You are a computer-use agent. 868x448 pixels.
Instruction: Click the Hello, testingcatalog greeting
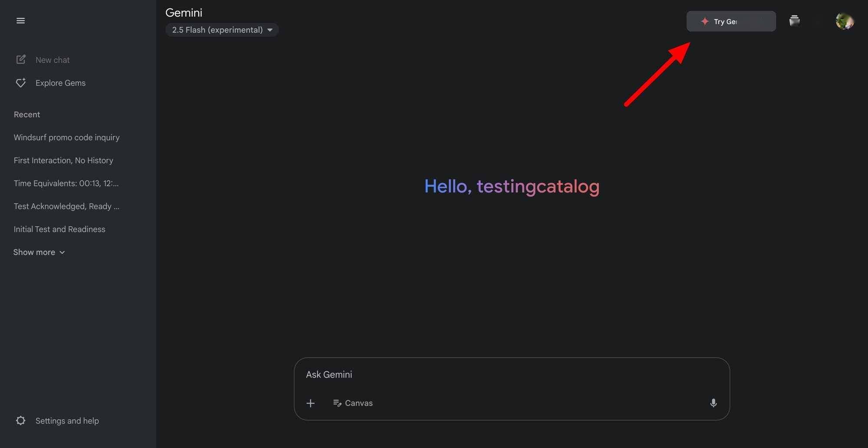[x=512, y=186]
